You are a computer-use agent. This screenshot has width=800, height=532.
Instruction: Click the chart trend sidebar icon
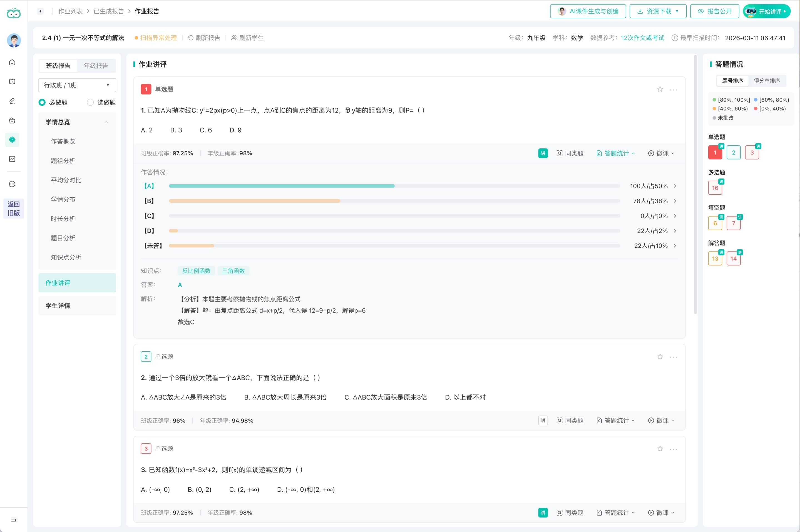point(12,159)
